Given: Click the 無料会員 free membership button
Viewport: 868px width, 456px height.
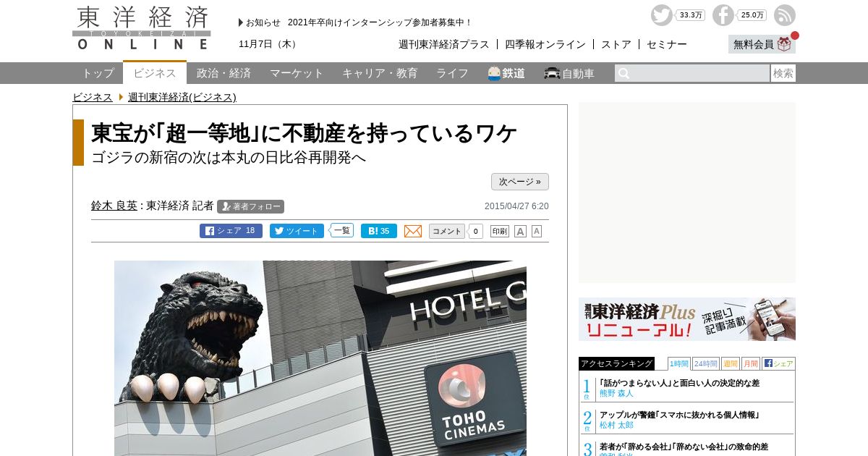Looking at the screenshot, I should click(x=762, y=44).
